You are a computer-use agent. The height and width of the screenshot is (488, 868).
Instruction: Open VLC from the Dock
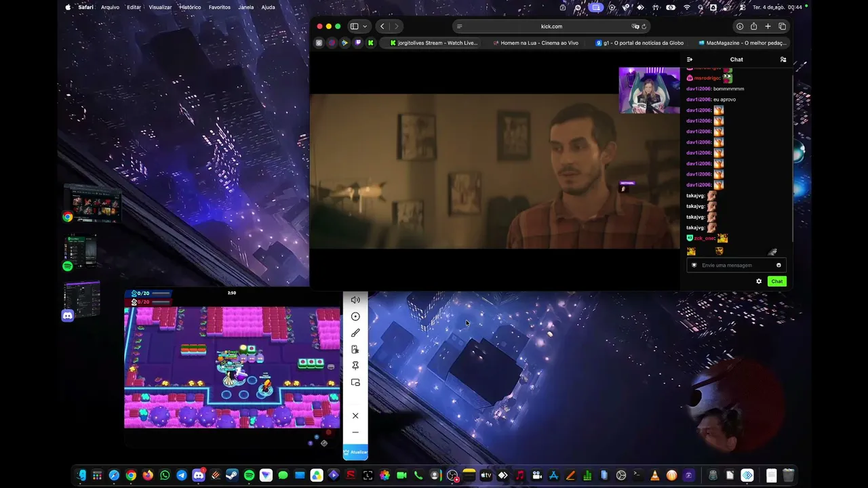[655, 475]
